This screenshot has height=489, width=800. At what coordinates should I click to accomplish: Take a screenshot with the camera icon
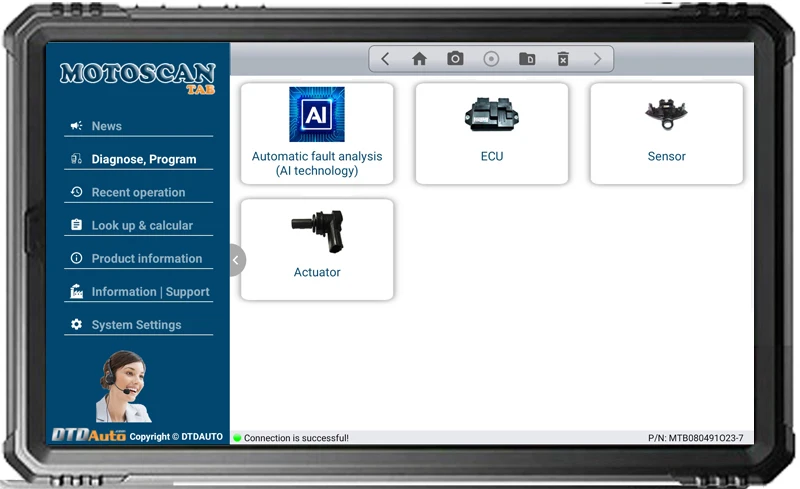[x=455, y=58]
